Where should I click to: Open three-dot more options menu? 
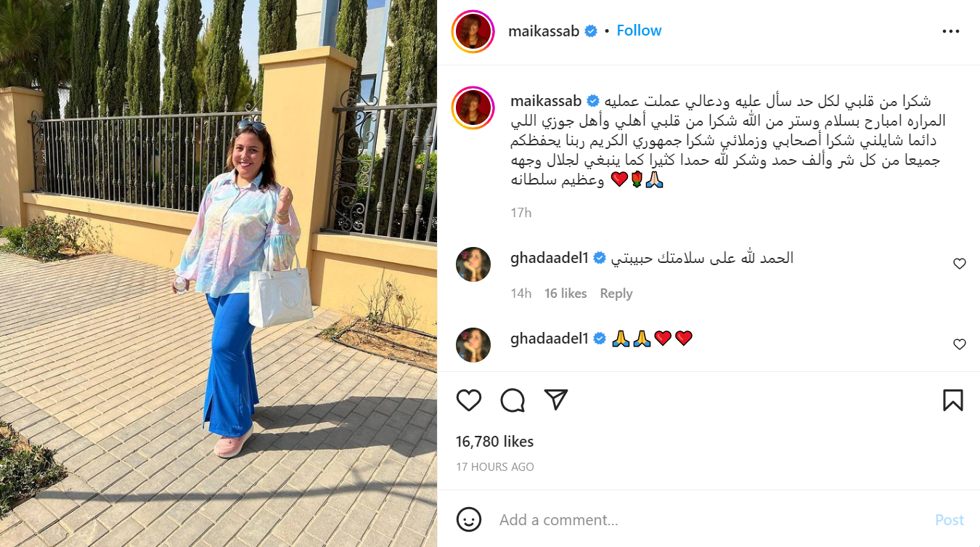951,31
